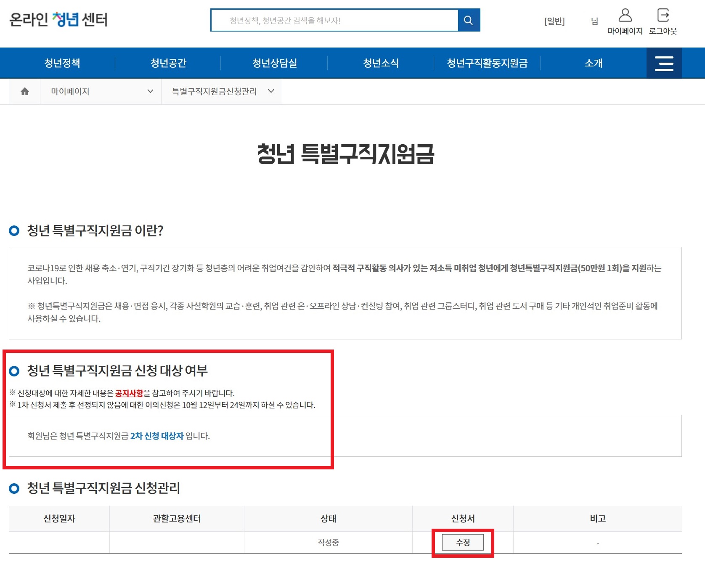Open the 소개 menu
Image resolution: width=705 pixels, height=588 pixels.
[x=594, y=63]
